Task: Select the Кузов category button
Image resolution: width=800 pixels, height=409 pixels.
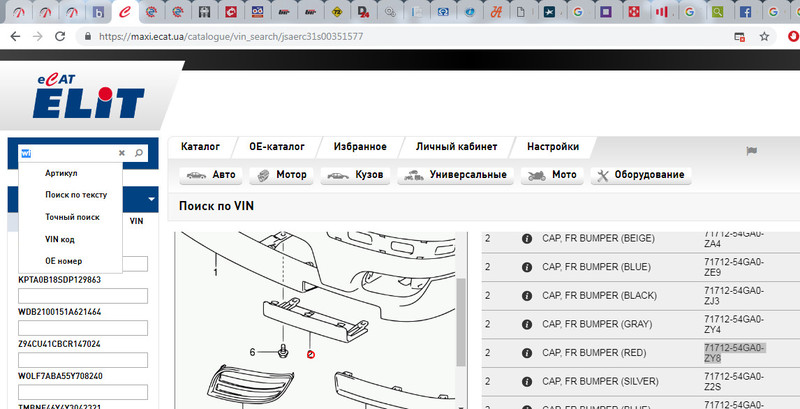Action: (x=356, y=175)
